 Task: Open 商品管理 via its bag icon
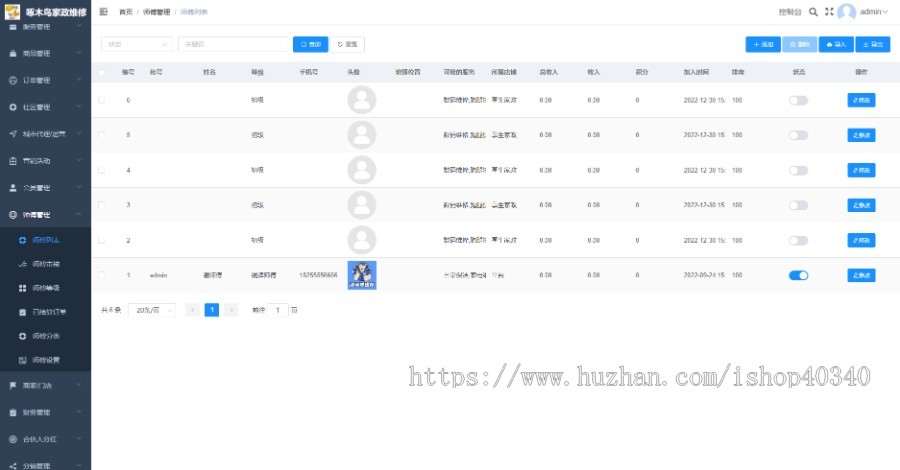(13, 53)
